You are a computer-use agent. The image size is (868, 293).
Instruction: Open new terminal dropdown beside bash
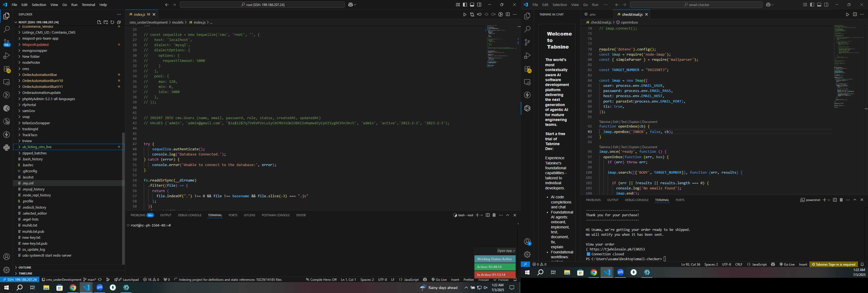(482, 215)
